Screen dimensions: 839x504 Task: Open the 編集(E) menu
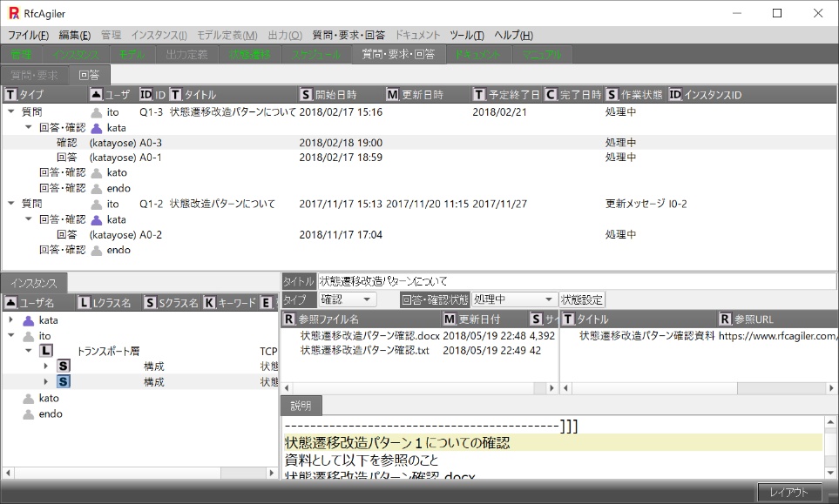coord(74,36)
